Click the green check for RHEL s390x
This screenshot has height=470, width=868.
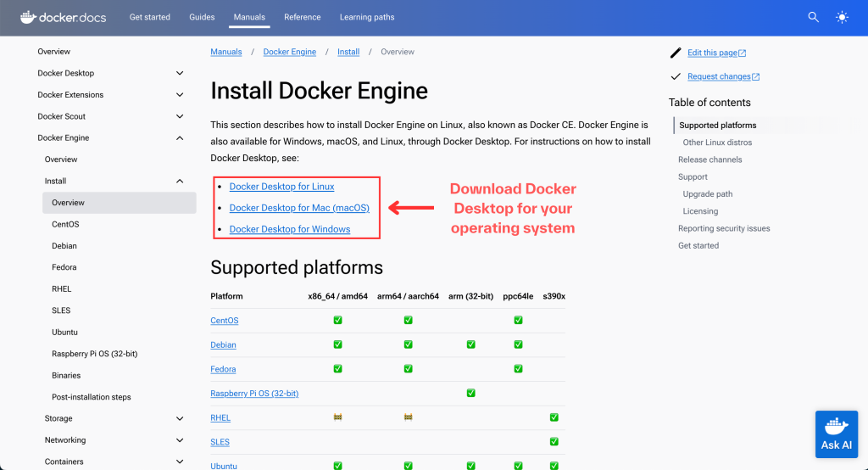click(x=554, y=417)
